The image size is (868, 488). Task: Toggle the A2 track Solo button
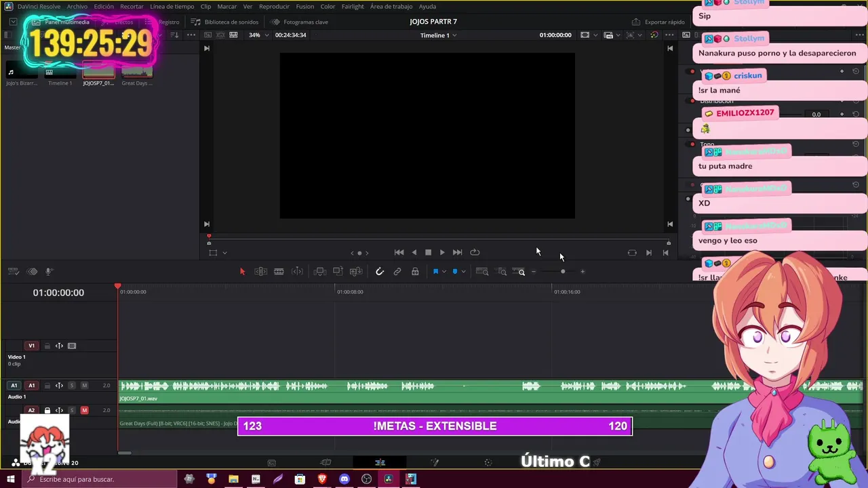point(72,411)
